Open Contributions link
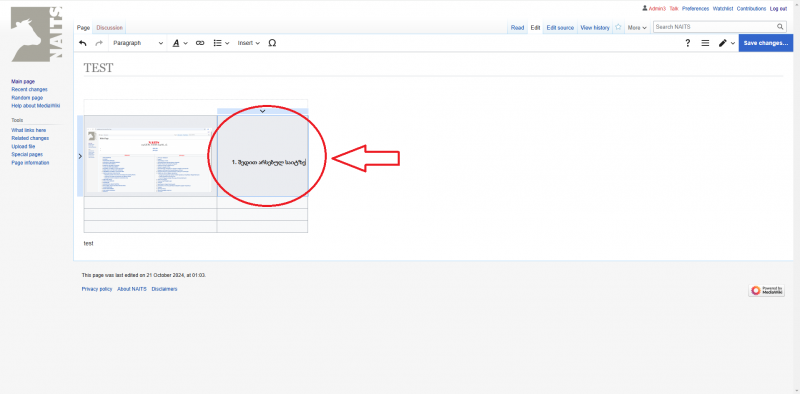800x394 pixels. coord(752,9)
